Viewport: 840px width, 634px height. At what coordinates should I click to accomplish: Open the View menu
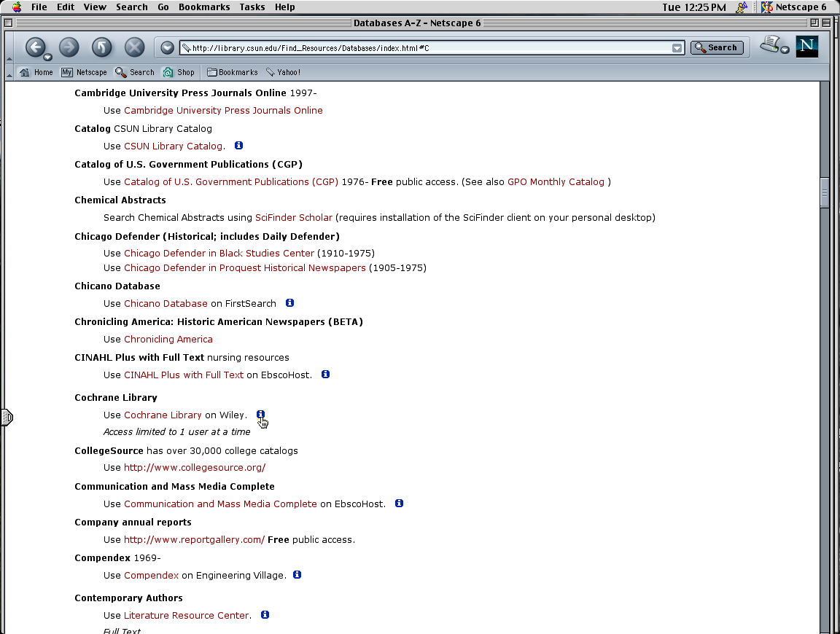click(95, 7)
